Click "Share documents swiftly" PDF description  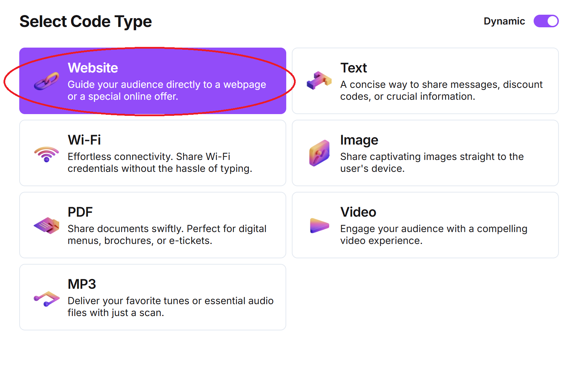pyautogui.click(x=167, y=234)
